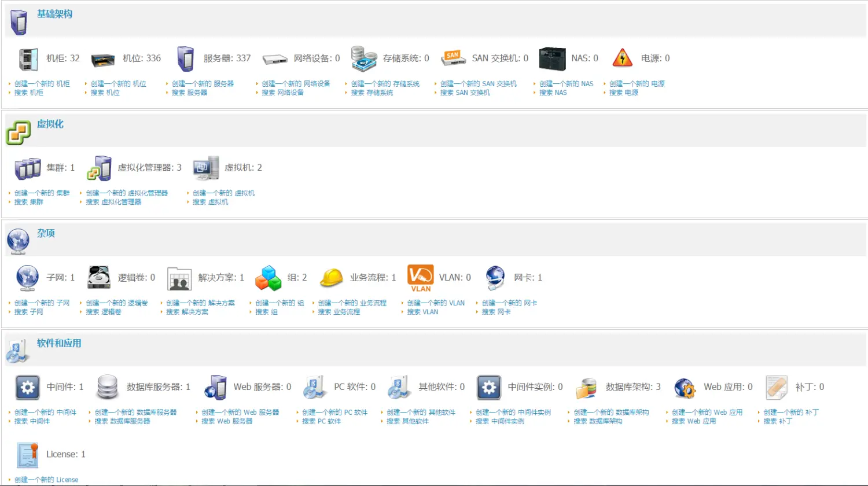
Task: Open 搜索 解决方案 link
Action: click(187, 312)
